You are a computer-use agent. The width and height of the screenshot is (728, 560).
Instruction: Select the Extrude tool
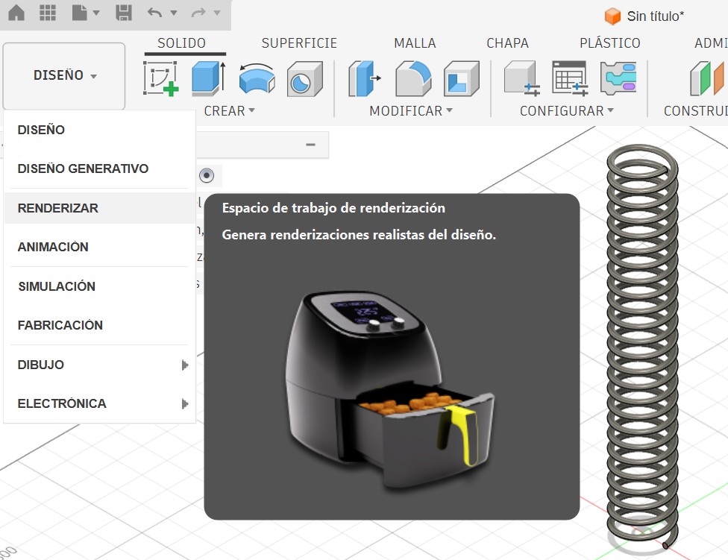208,78
